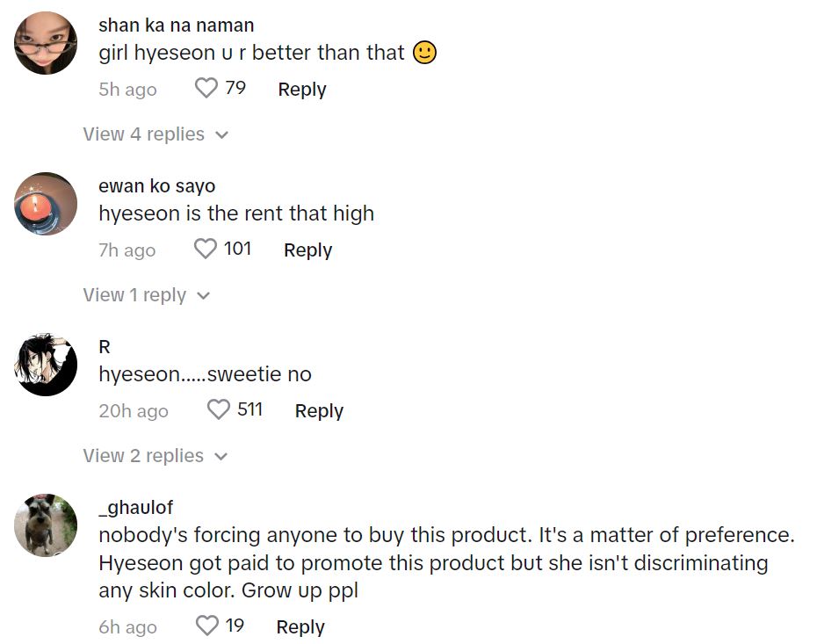Open the username 'R'
Screen dimensions: 817x644
click(105, 347)
